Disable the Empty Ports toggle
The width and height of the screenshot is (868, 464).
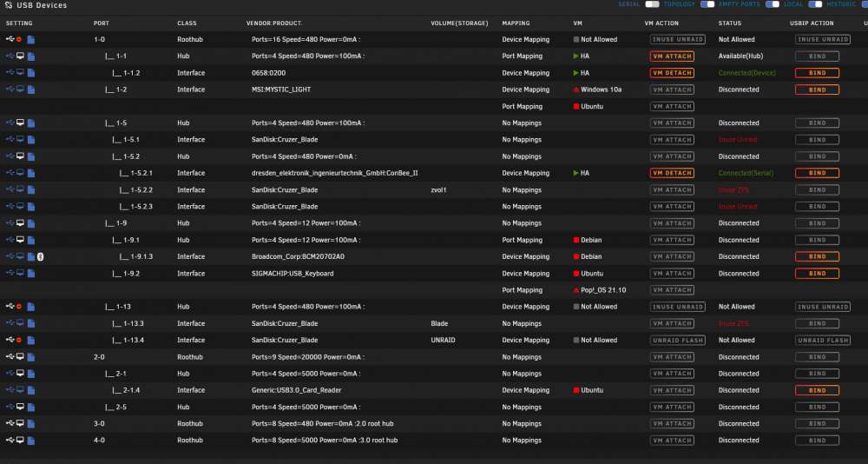(773, 4)
